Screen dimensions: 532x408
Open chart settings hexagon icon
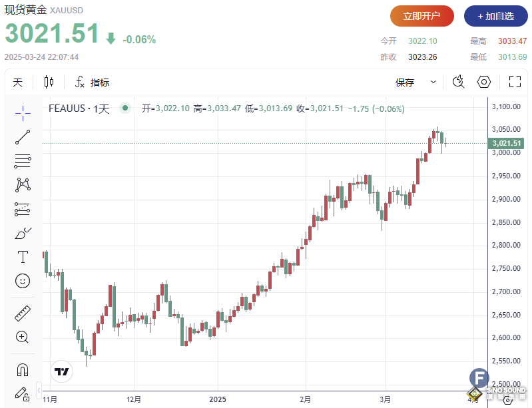(485, 82)
